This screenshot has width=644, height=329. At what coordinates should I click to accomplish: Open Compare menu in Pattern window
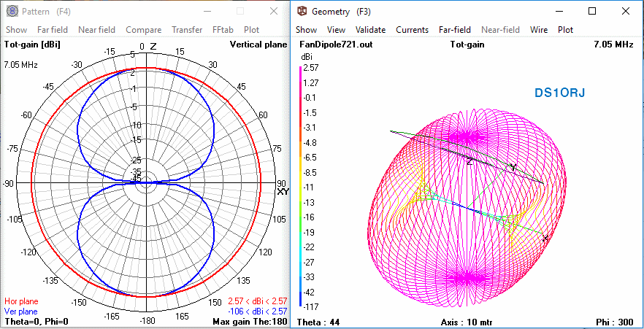tap(143, 29)
